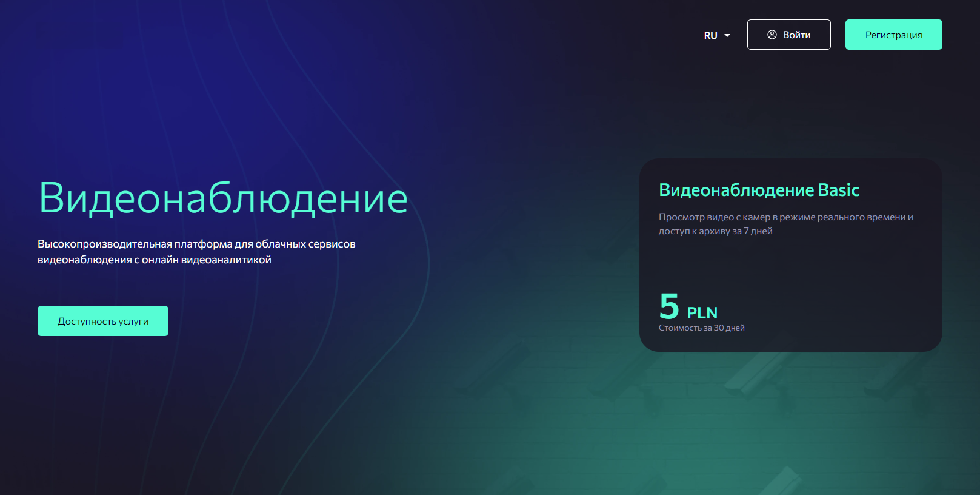Viewport: 980px width, 495px height.
Task: Click the Регистрация sign-up button
Action: (893, 35)
